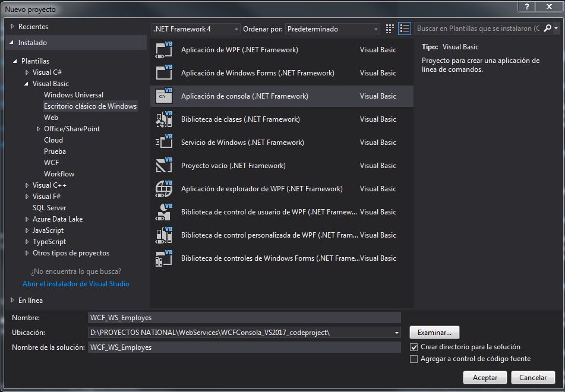This screenshot has width=565, height=392.
Task: Select 'Aplicación de consola (.NET Framework)' text
Action: (x=245, y=96)
